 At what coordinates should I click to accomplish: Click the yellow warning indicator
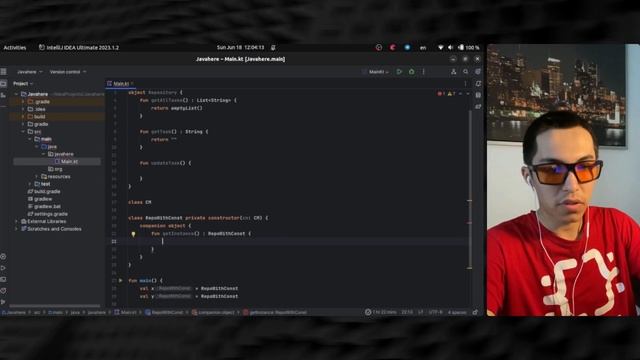click(x=451, y=93)
